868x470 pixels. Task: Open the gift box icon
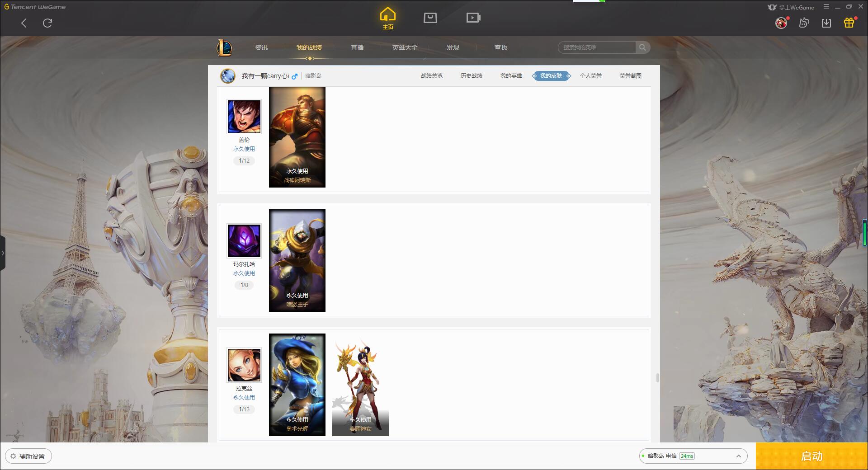pos(849,23)
